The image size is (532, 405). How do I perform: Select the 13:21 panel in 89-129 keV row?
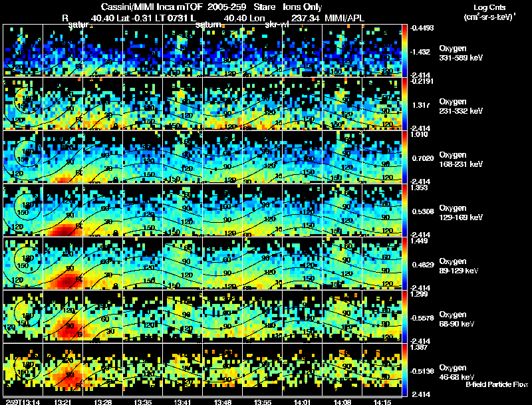point(63,263)
